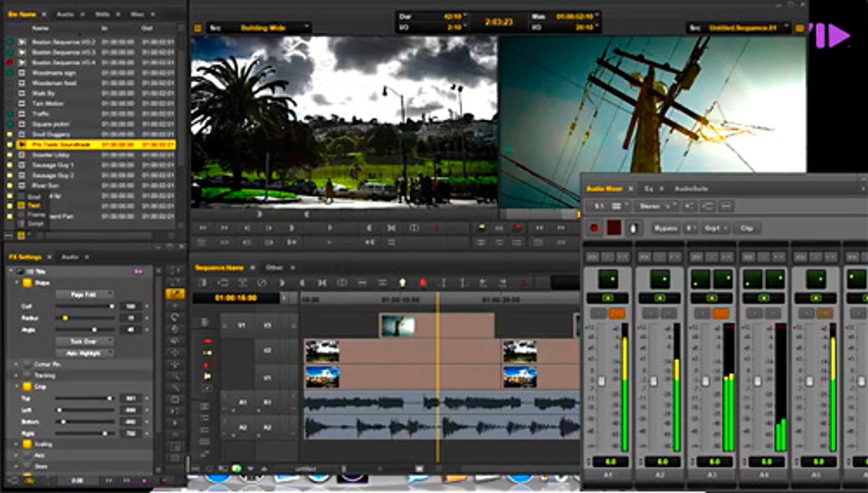Choose Script from bin view menu

[x=35, y=224]
